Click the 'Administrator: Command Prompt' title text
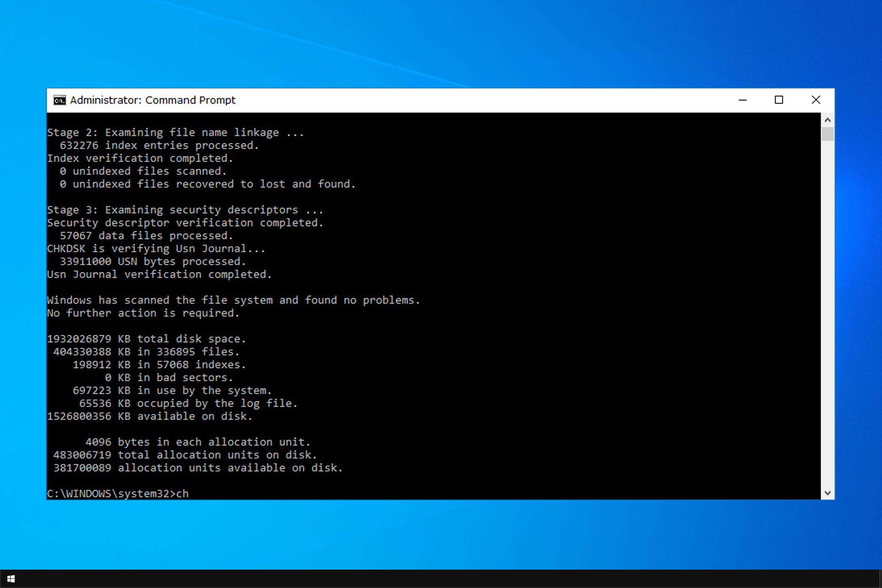 (153, 100)
